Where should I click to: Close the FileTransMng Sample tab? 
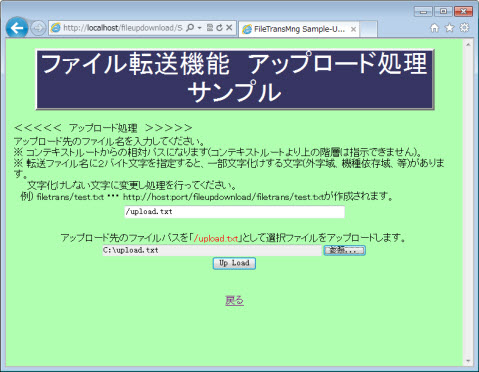point(353,29)
